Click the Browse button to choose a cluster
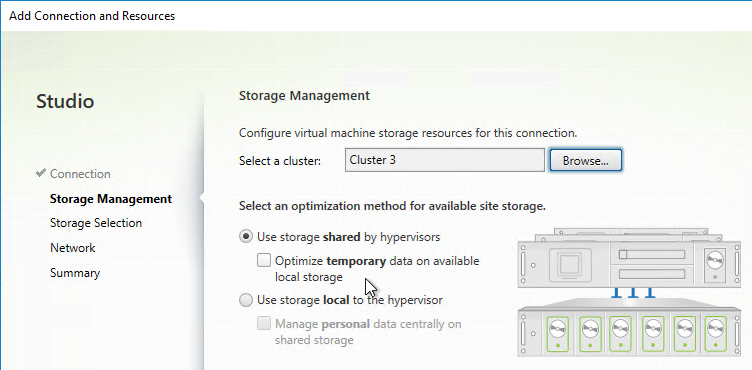The width and height of the screenshot is (752, 370). [586, 160]
